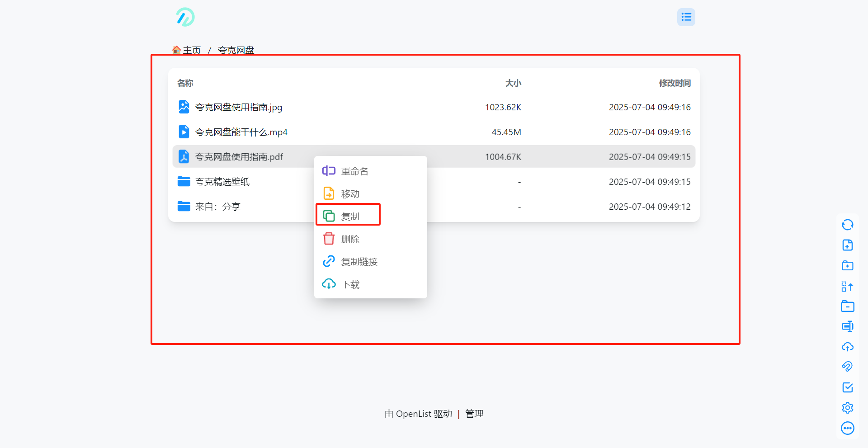Open the cloud upload tool
The image size is (868, 448).
point(848,347)
